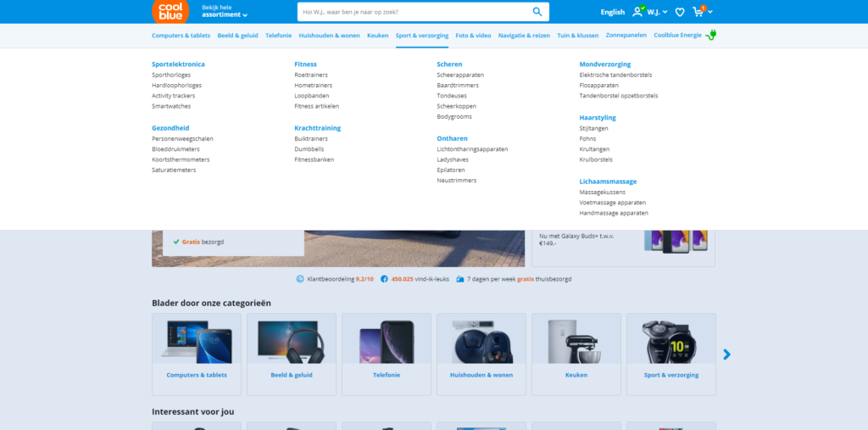The width and height of the screenshot is (868, 430).
Task: Open the Scheren heading link
Action: click(x=449, y=64)
